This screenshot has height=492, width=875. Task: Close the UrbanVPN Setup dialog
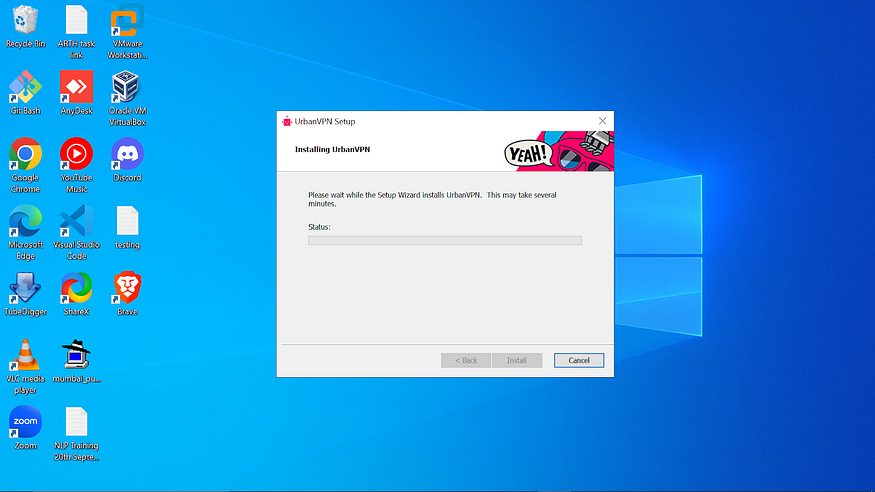pos(602,121)
